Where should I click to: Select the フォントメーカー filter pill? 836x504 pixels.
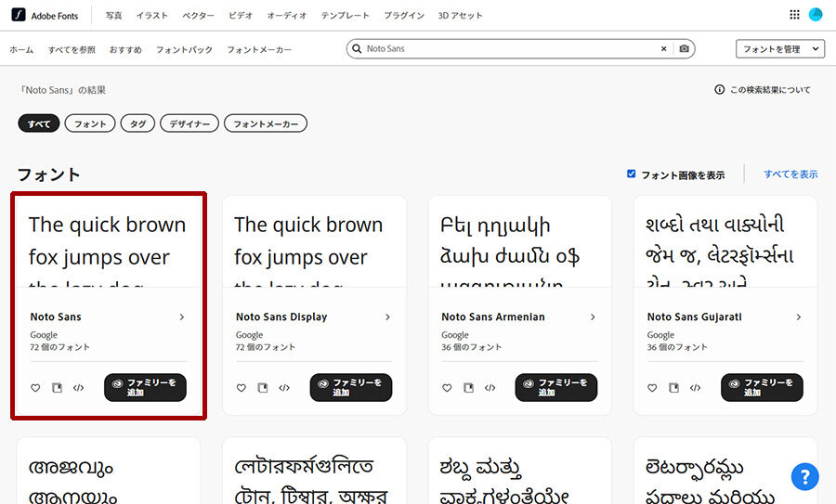pos(266,123)
